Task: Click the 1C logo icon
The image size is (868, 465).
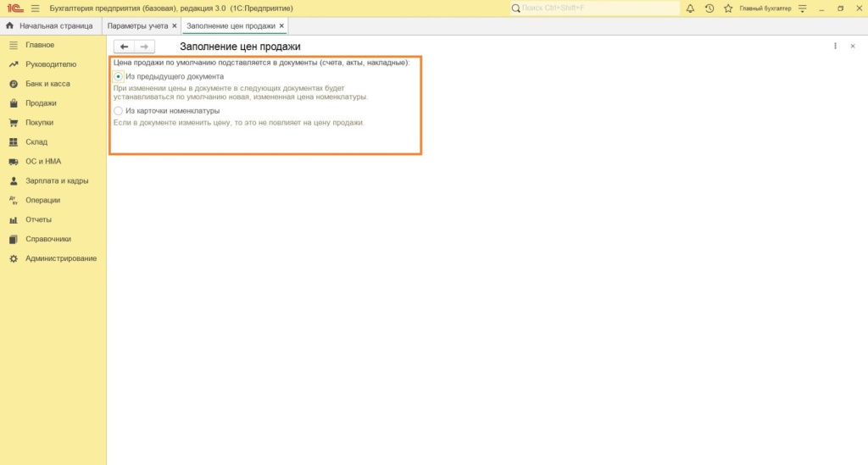Action: point(14,8)
